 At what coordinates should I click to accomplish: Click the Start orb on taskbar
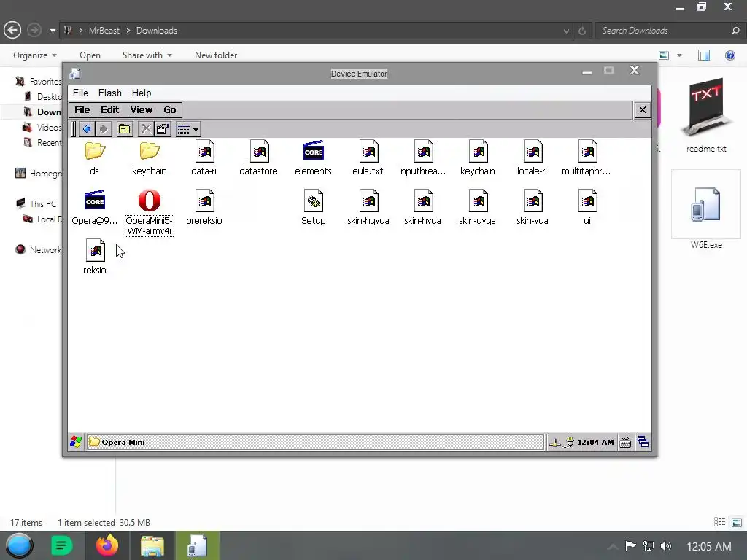[19, 545]
